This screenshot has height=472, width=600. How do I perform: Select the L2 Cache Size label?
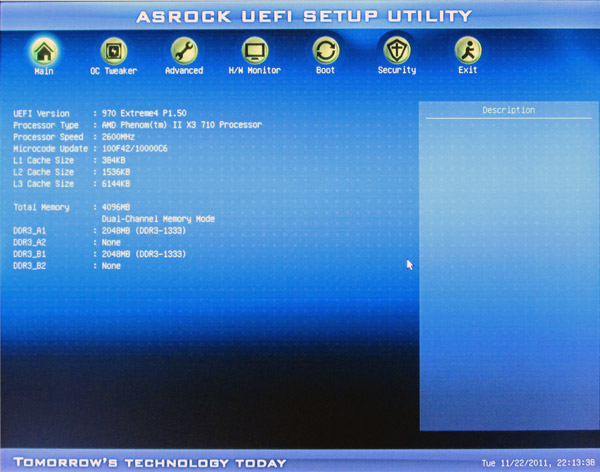pos(44,172)
